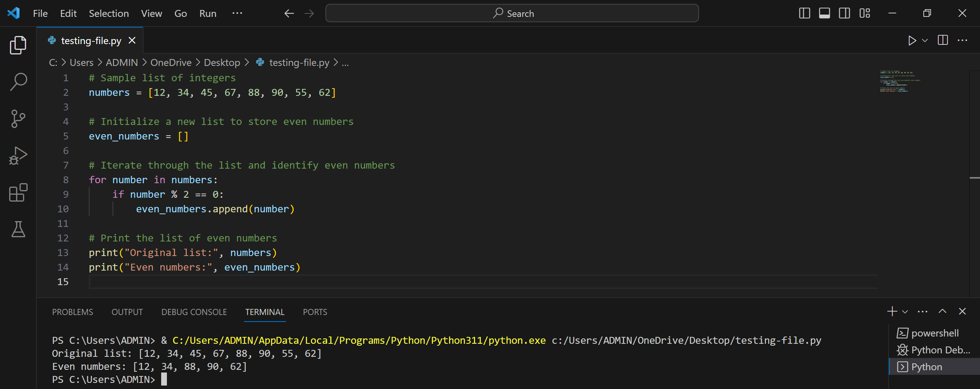Viewport: 980px width, 389px height.
Task: Open the new terminal launch profile dropdown
Action: [905, 312]
